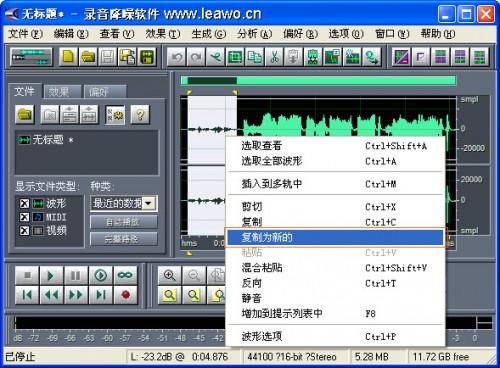Pause playback with the pause button
Viewport: 500px width, 368px height.
(x=76, y=275)
